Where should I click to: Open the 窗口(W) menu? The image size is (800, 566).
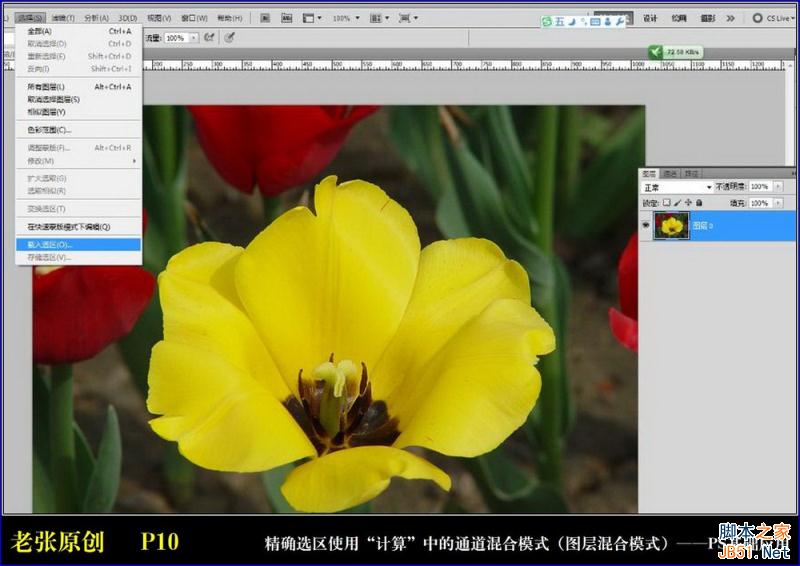point(194,18)
